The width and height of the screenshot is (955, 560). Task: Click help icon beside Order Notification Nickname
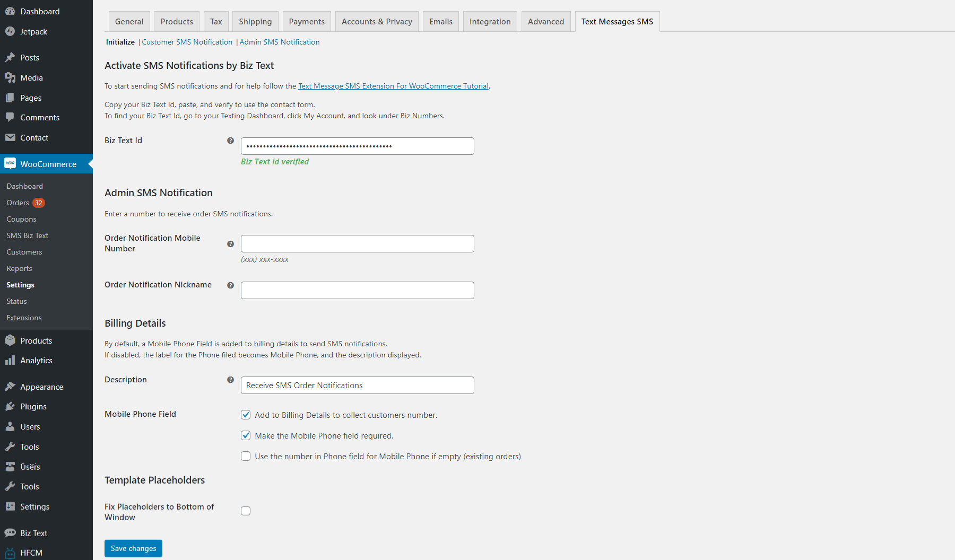pyautogui.click(x=230, y=285)
